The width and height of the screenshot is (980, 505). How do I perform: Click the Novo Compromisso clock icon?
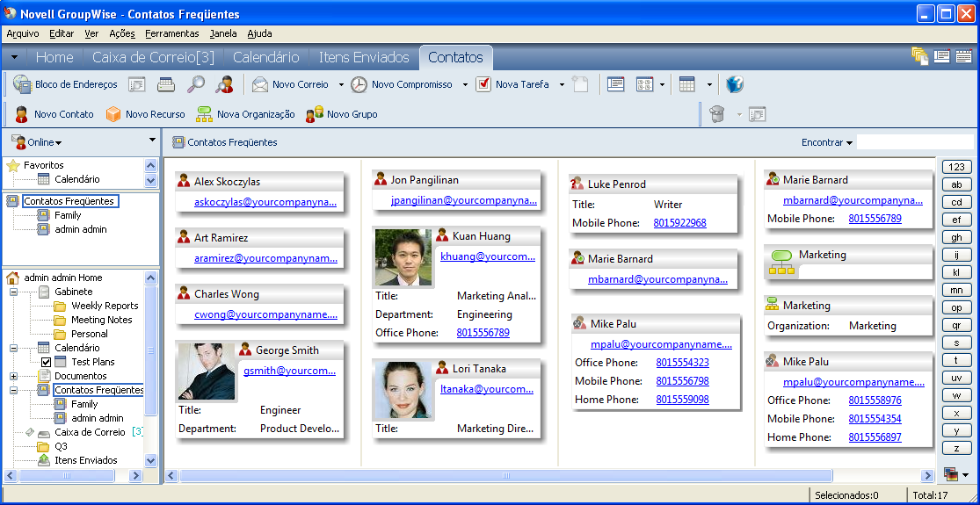359,84
